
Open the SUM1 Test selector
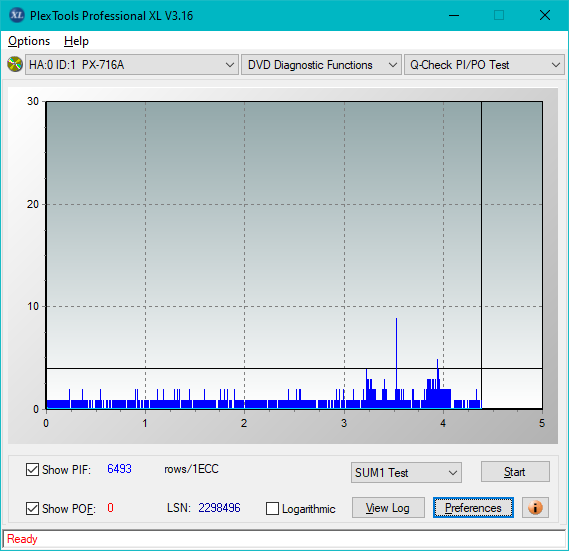coord(406,473)
